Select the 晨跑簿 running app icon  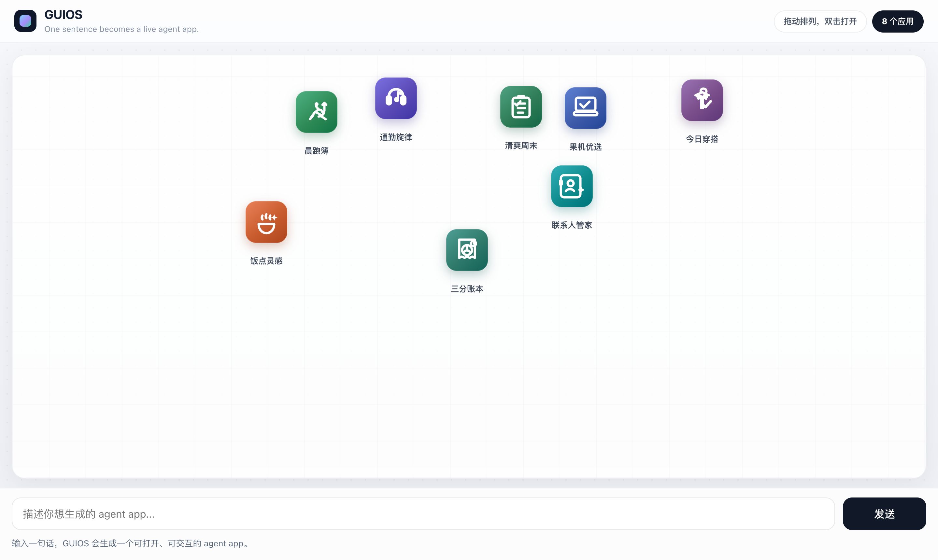point(316,112)
